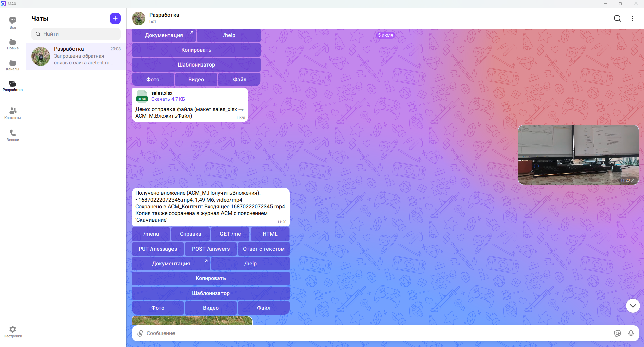Open the chat search magnifier icon
Viewport: 644px width, 347px height.
click(x=617, y=18)
